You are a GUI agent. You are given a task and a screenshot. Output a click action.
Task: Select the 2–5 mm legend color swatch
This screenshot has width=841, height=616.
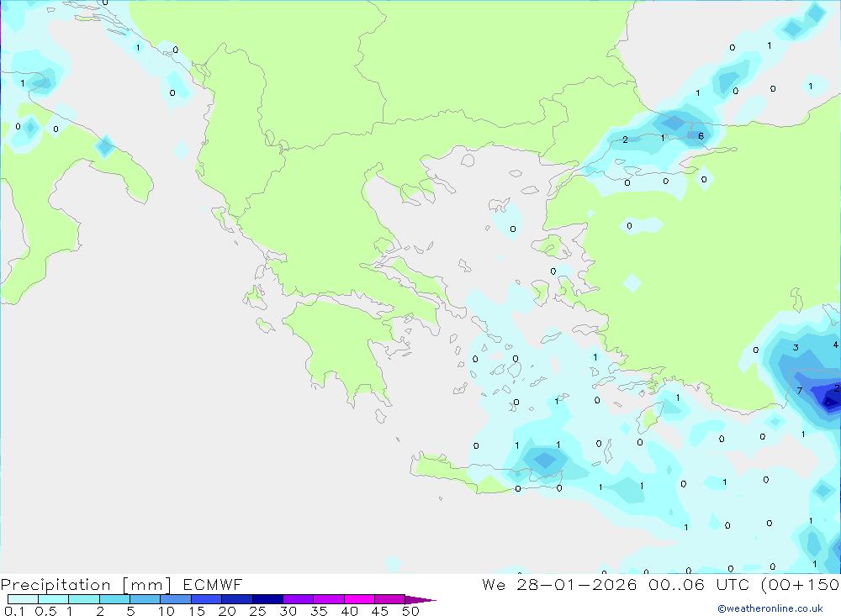(114, 599)
